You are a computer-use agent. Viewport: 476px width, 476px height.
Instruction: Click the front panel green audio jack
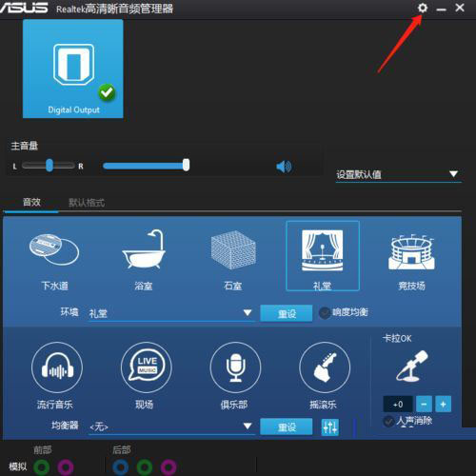[42, 466]
